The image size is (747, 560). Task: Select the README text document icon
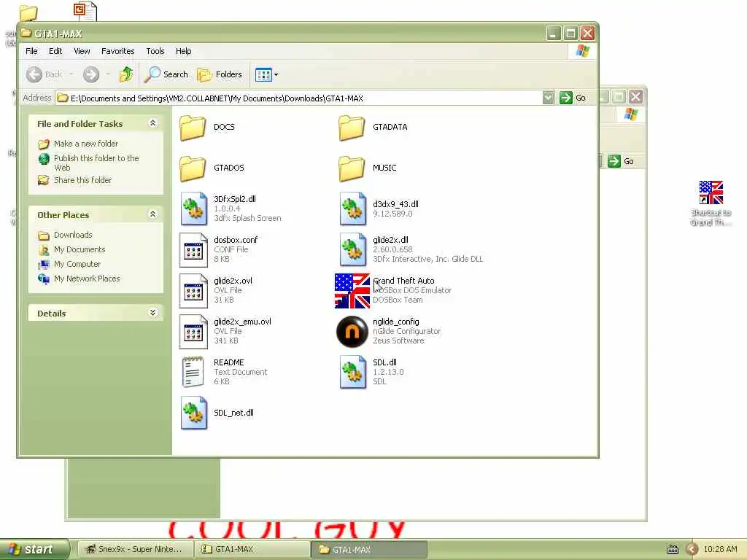[x=193, y=372]
